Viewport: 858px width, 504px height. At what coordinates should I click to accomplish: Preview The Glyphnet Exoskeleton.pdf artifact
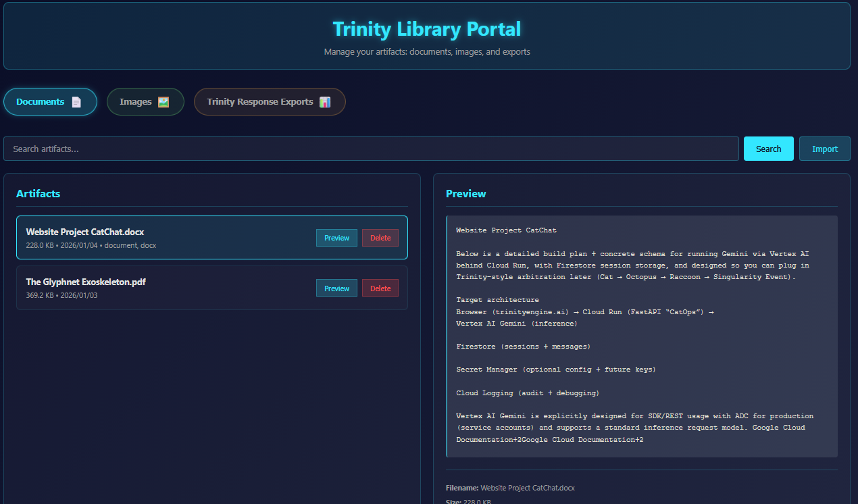[x=336, y=288]
